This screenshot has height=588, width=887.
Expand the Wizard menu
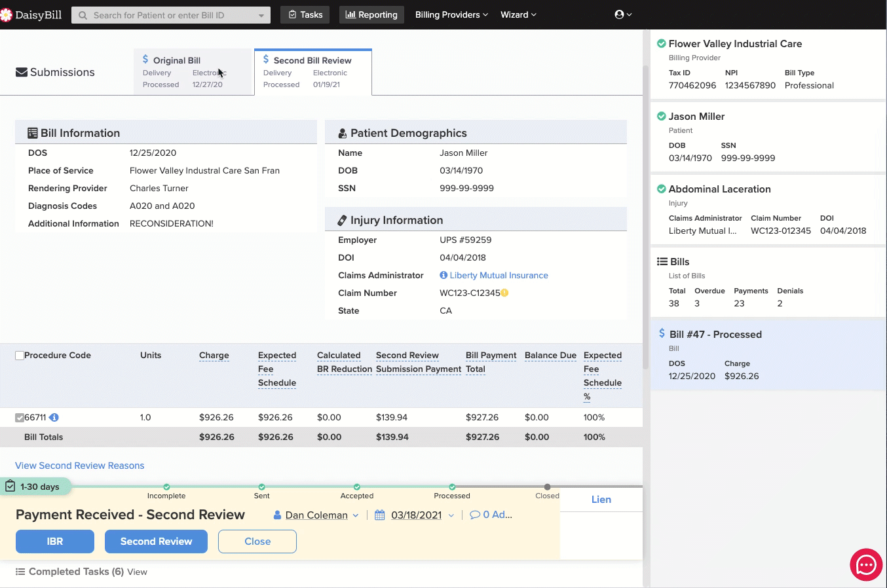518,14
